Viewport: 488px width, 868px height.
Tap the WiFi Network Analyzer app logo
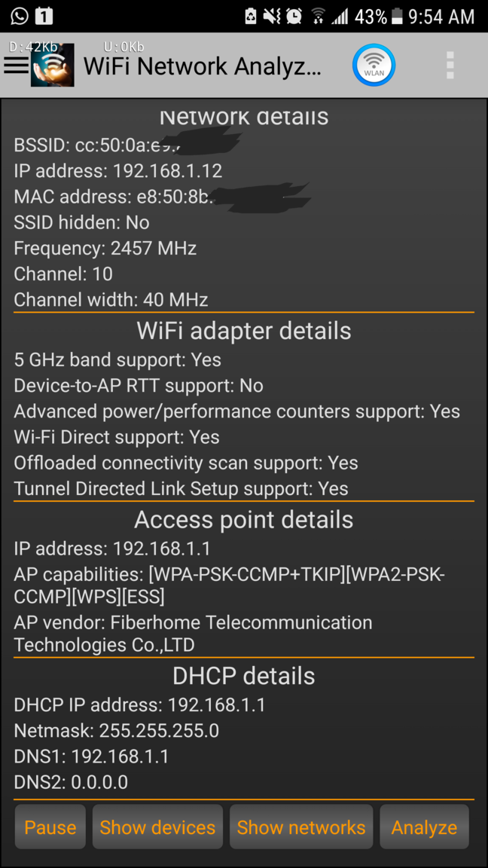[x=53, y=66]
